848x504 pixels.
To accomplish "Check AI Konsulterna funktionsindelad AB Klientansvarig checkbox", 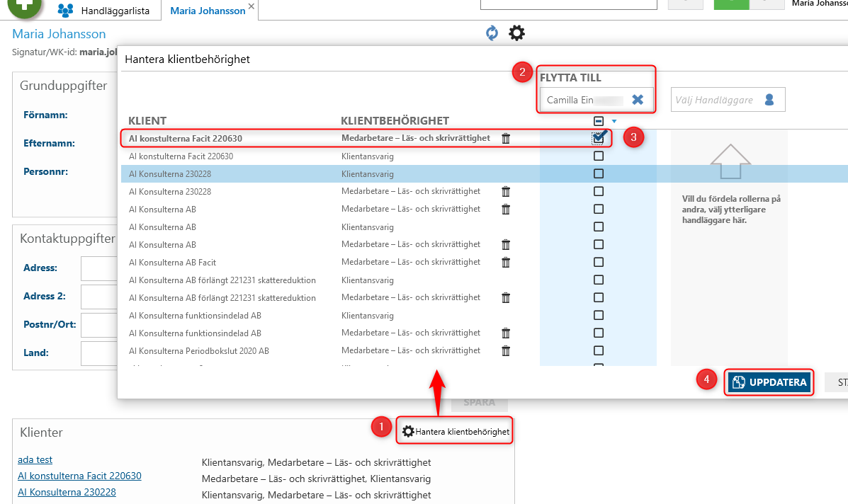I will point(598,315).
